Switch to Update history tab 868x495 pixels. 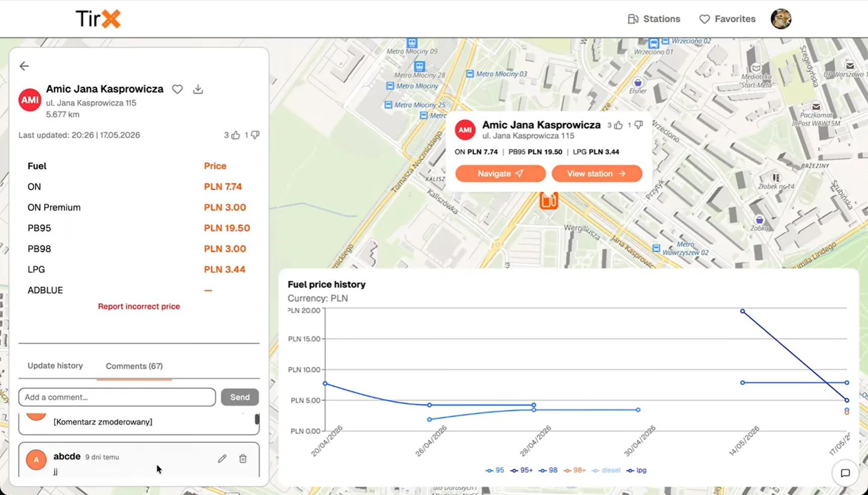click(55, 366)
